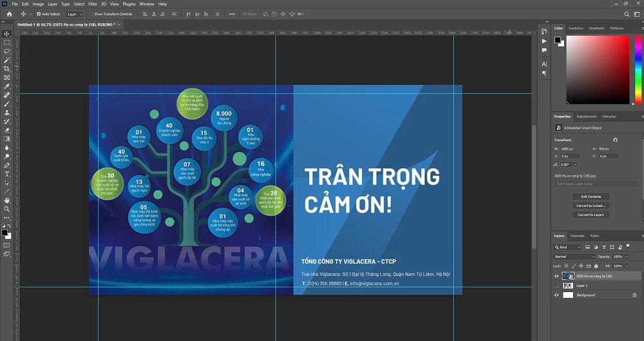
Task: Toggle Quick Mask mode icon
Action: pyautogui.click(x=6, y=246)
